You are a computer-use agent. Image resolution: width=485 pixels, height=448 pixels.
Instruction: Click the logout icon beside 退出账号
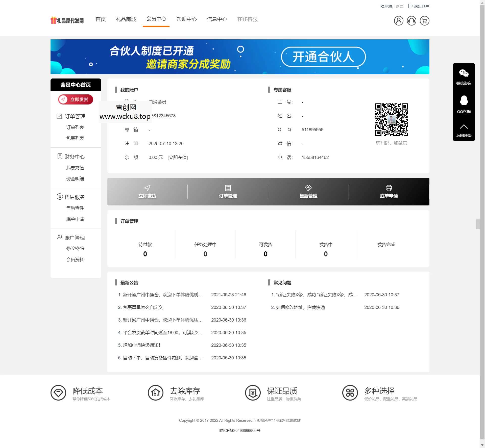[410, 6]
